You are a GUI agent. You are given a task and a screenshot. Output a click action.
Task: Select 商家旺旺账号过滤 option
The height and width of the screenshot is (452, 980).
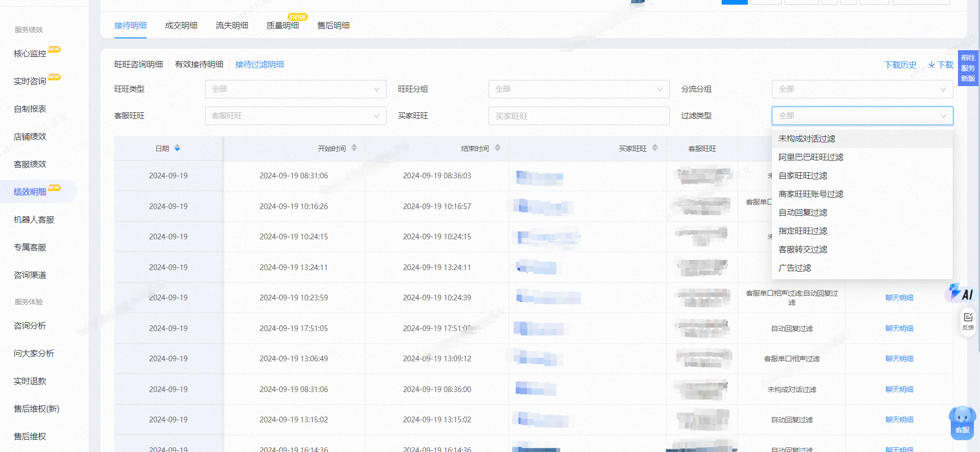coord(862,194)
